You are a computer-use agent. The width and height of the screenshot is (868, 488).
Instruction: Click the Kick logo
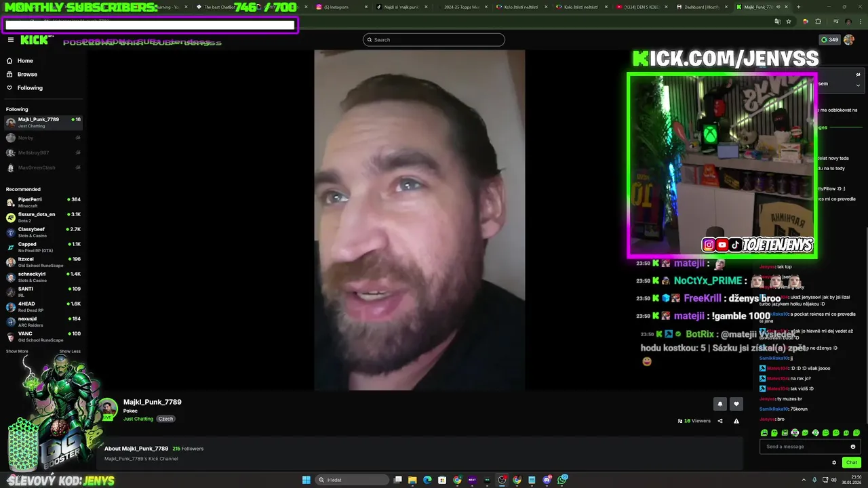click(34, 40)
